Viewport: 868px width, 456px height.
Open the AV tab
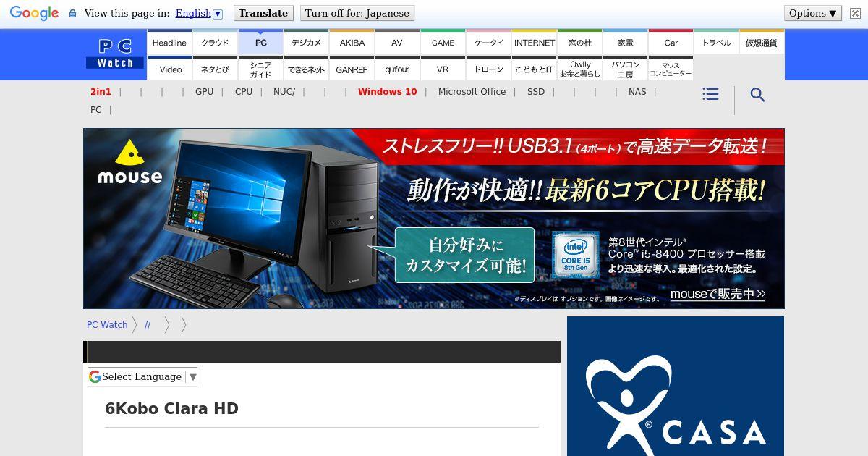[x=397, y=42]
